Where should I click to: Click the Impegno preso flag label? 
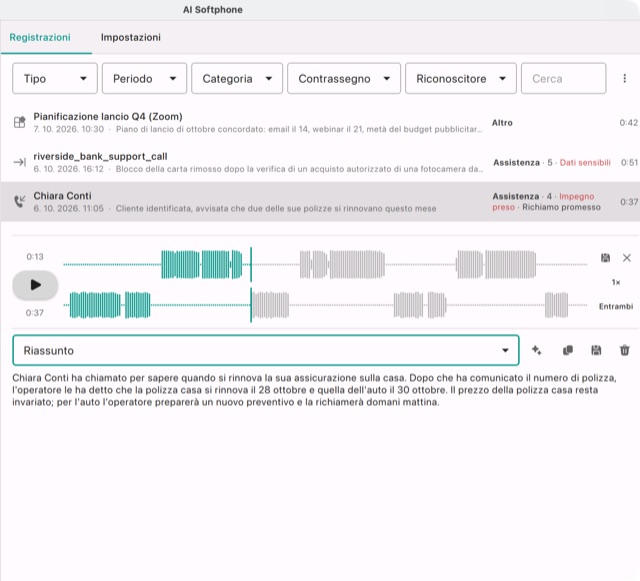tap(543, 202)
